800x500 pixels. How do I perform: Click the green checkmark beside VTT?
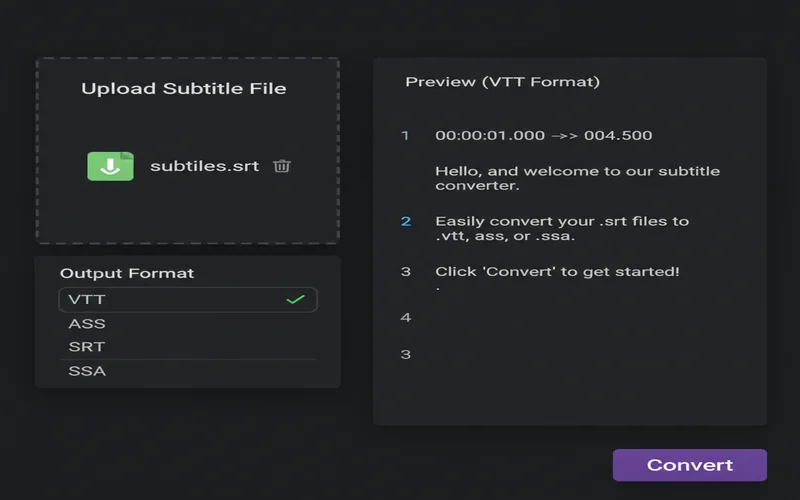coord(295,299)
